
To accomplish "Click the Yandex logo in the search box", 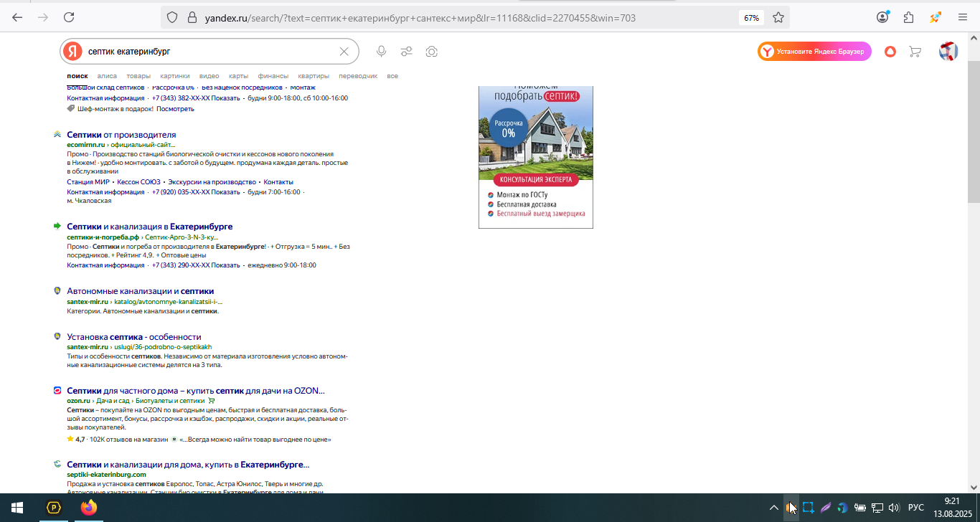I will tap(72, 52).
